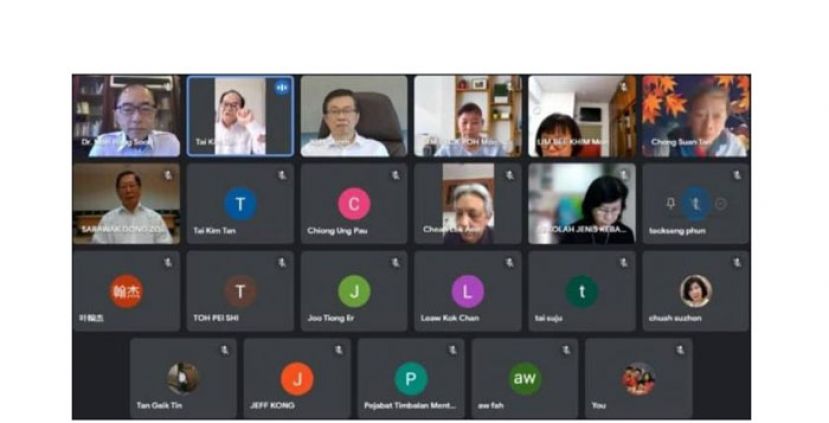
Task: Click the muted mic icon on Joo Tiong Er's tile
Action: 395,263
